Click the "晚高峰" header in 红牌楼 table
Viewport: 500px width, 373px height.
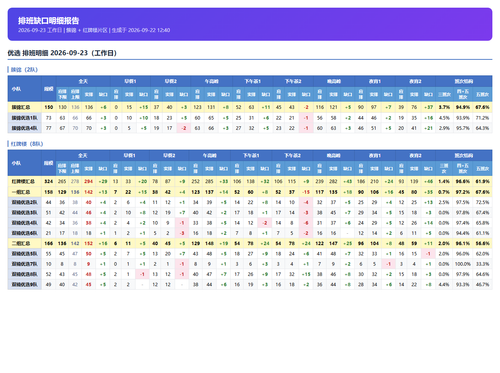pyautogui.click(x=333, y=156)
